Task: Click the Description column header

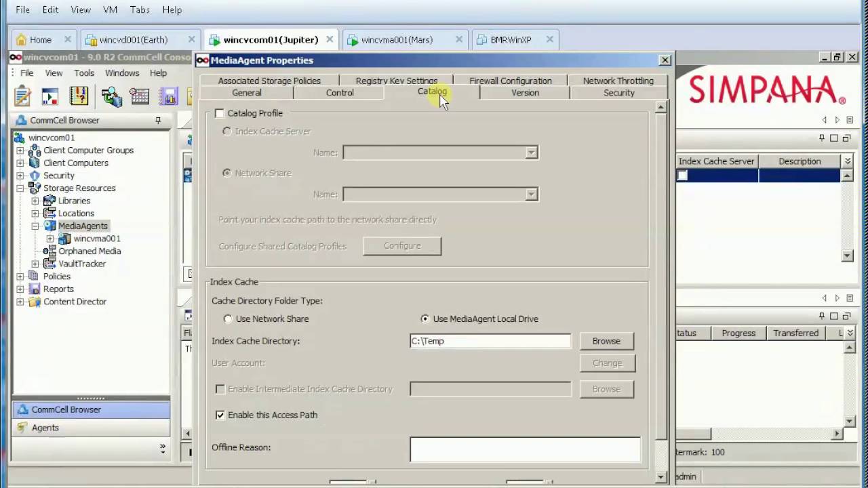Action: click(x=800, y=161)
